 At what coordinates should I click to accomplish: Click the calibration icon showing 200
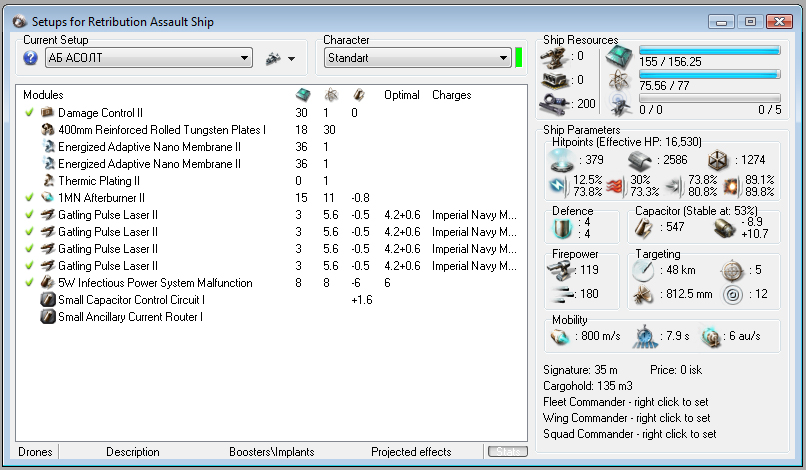(x=554, y=104)
